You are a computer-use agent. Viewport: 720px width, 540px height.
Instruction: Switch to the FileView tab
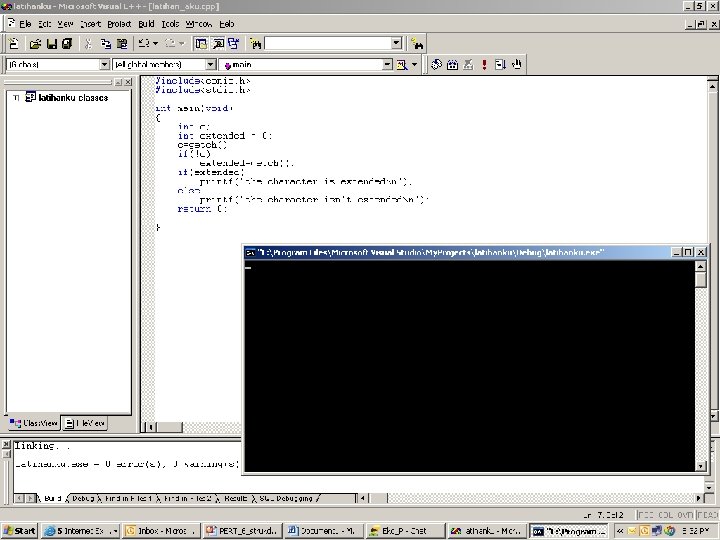(84, 424)
